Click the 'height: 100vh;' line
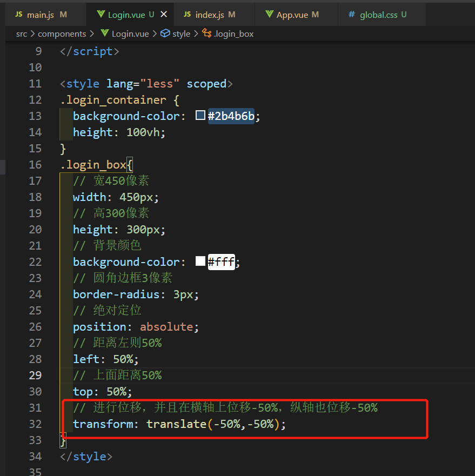Viewport: 475px width, 476px height. pos(119,132)
